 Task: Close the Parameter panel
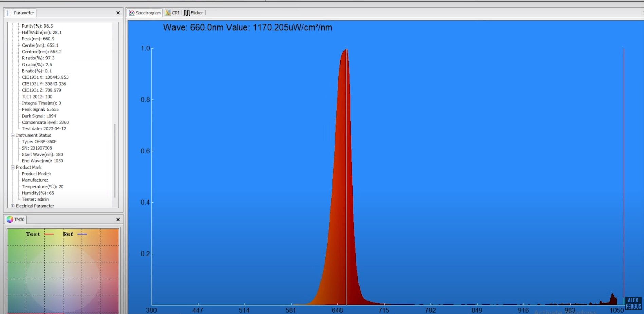click(118, 13)
